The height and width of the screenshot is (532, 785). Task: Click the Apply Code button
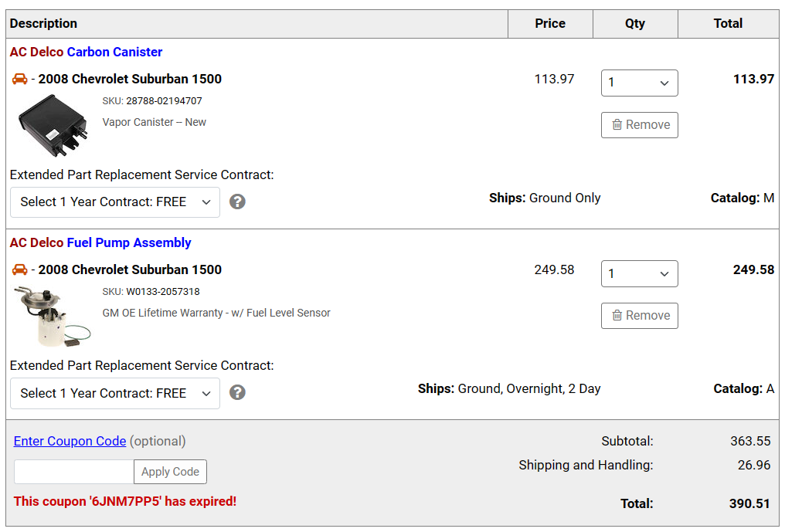pos(170,472)
